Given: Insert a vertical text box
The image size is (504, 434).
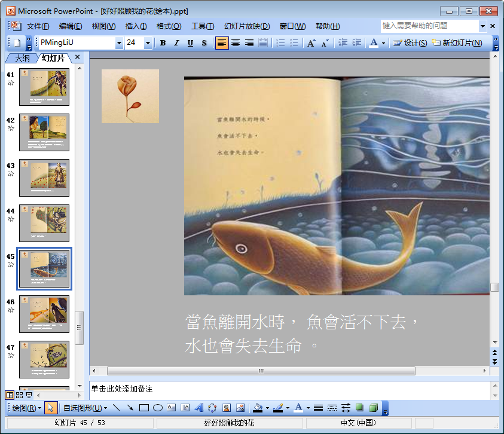Looking at the screenshot, I should 185,408.
